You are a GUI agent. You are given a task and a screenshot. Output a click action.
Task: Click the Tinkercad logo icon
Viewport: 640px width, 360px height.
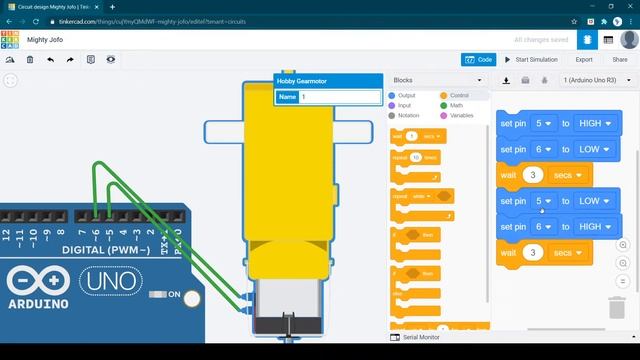pyautogui.click(x=10, y=40)
